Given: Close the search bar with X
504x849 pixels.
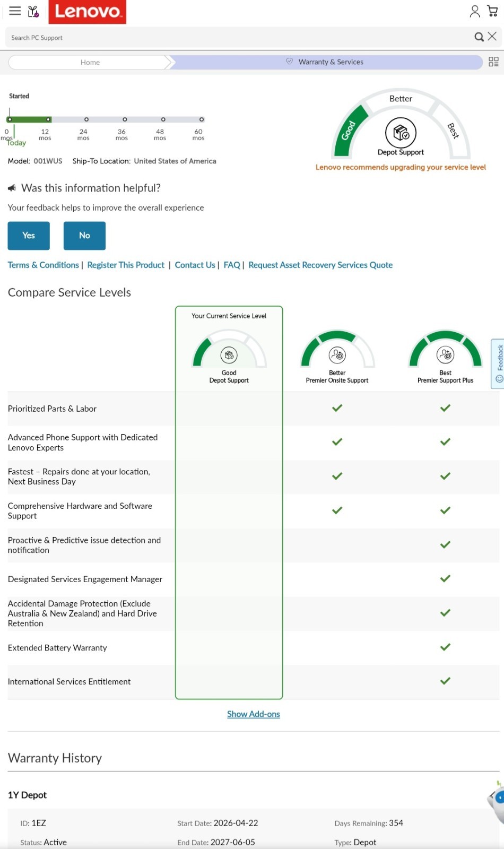Looking at the screenshot, I should pos(492,36).
